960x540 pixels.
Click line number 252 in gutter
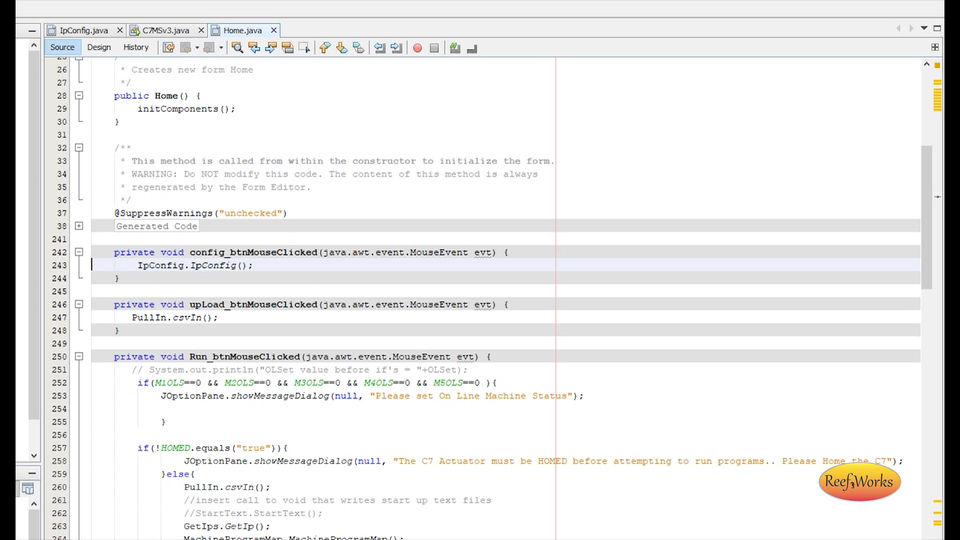tap(59, 383)
